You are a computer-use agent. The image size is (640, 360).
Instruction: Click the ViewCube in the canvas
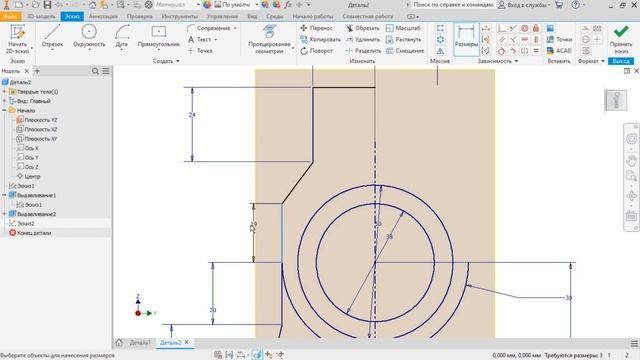tap(616, 100)
